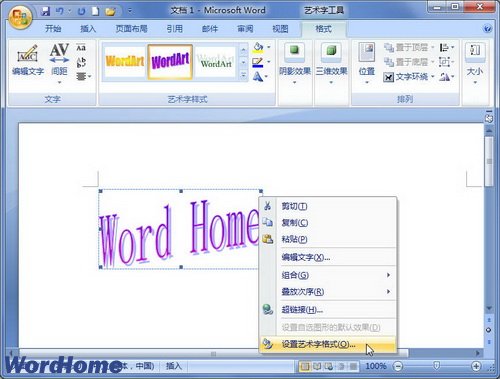Toggle ruler button above vertical scrollbar
Viewport: 500px width, 379px height.
click(489, 118)
